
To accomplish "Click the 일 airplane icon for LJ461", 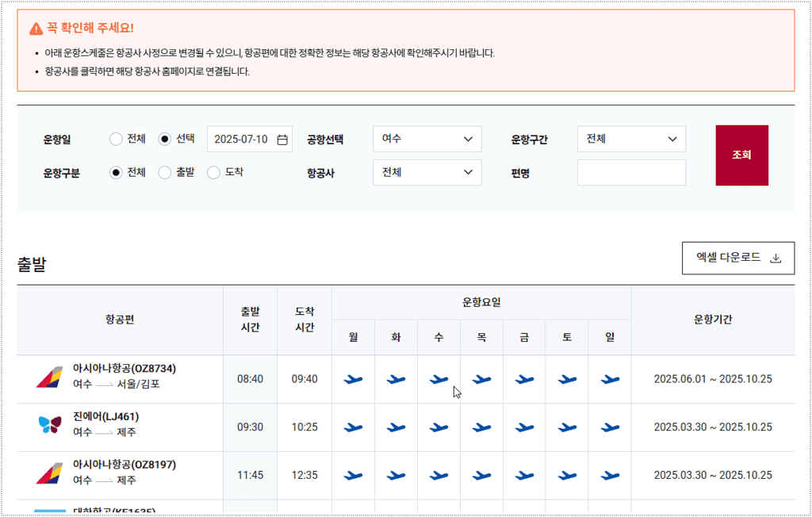I will 610,427.
